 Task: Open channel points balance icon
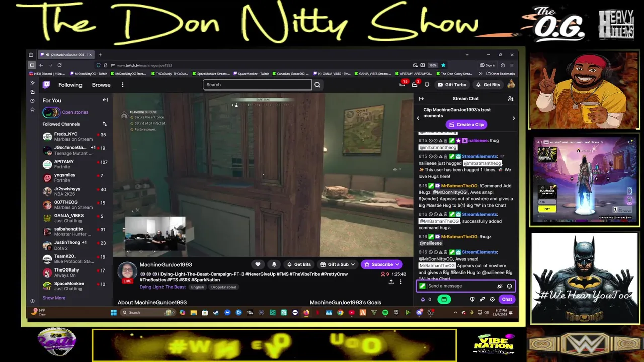click(423, 299)
